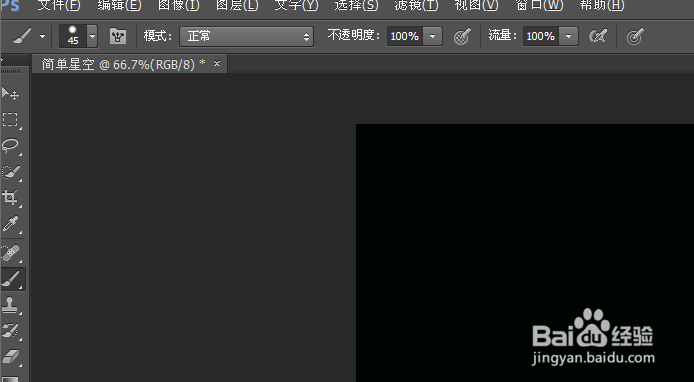Open the 帮助(H) menu
This screenshot has width=694, height=382.
pos(602,5)
